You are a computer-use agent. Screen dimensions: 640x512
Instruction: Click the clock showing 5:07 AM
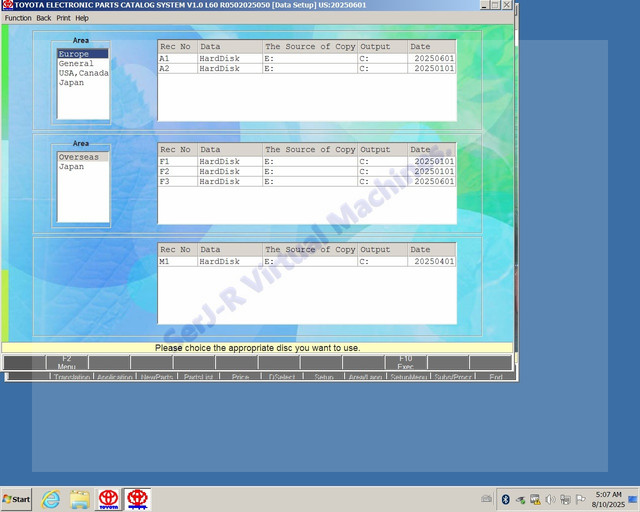(608, 494)
